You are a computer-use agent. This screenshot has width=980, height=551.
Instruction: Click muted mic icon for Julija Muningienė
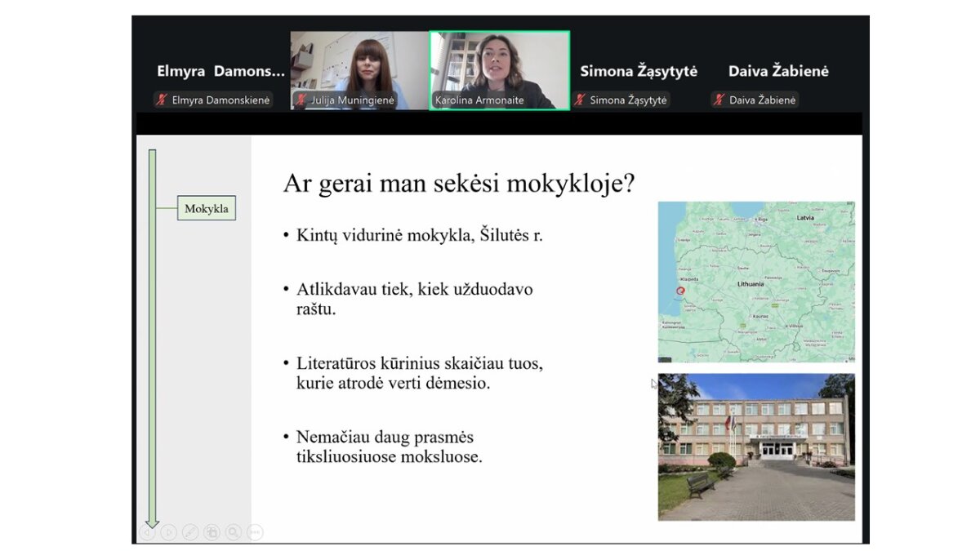click(x=301, y=100)
